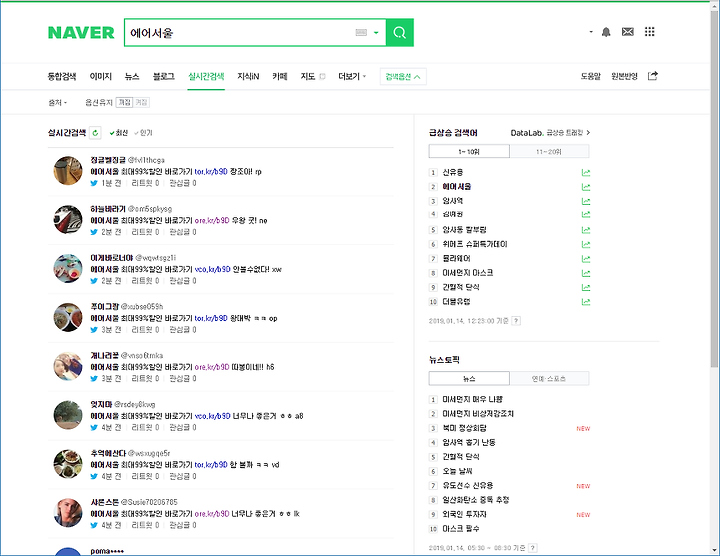
Task: Sort real-time results by 최신
Action: point(118,133)
